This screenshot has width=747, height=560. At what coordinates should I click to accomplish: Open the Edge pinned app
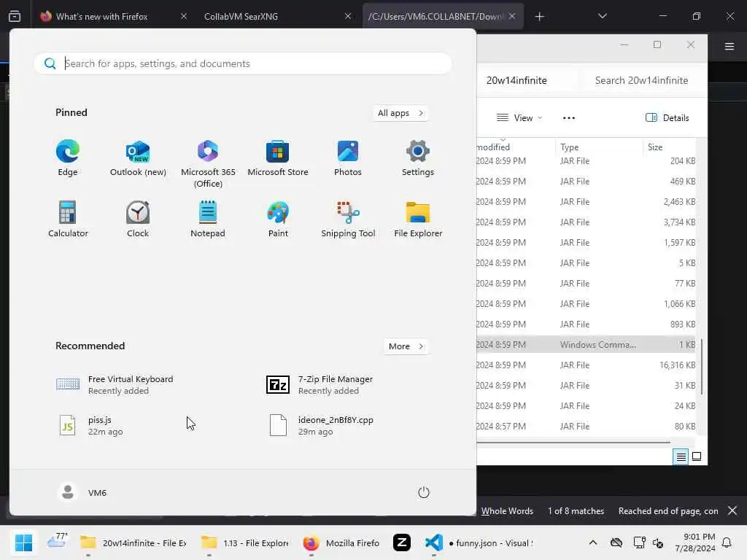(x=68, y=158)
